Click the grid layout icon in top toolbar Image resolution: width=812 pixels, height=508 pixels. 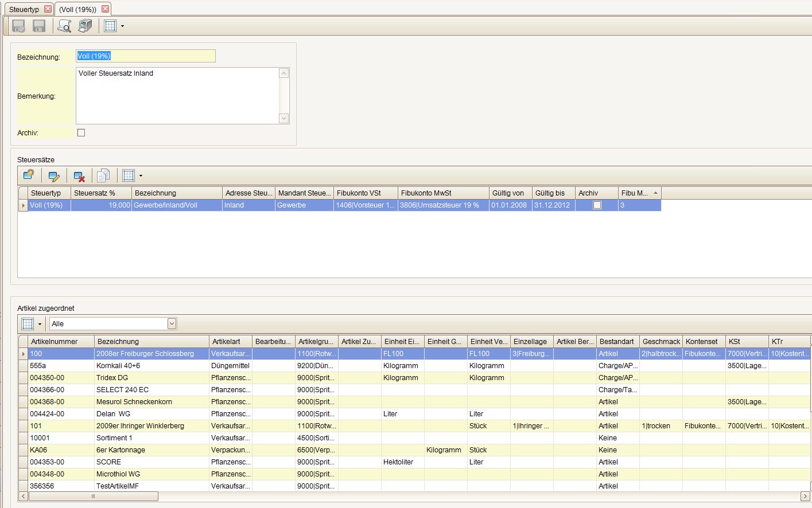click(x=110, y=26)
